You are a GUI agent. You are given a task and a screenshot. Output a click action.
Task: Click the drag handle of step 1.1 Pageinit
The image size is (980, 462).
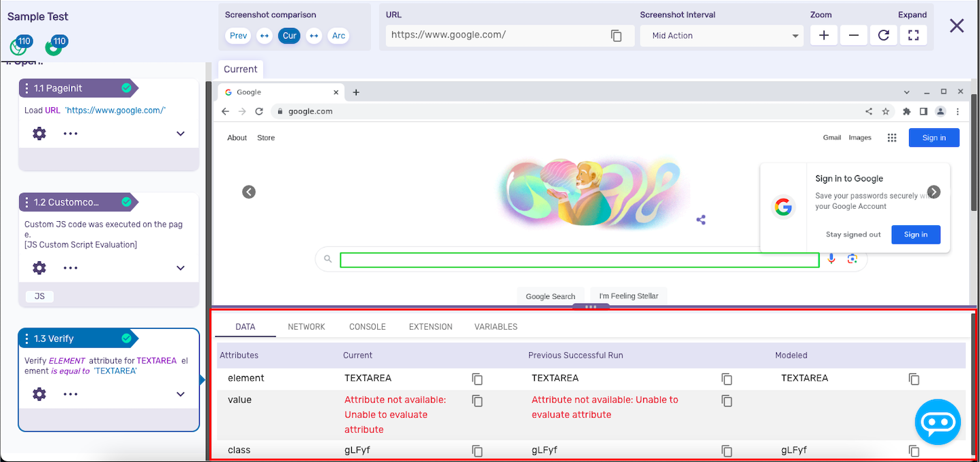[27, 88]
